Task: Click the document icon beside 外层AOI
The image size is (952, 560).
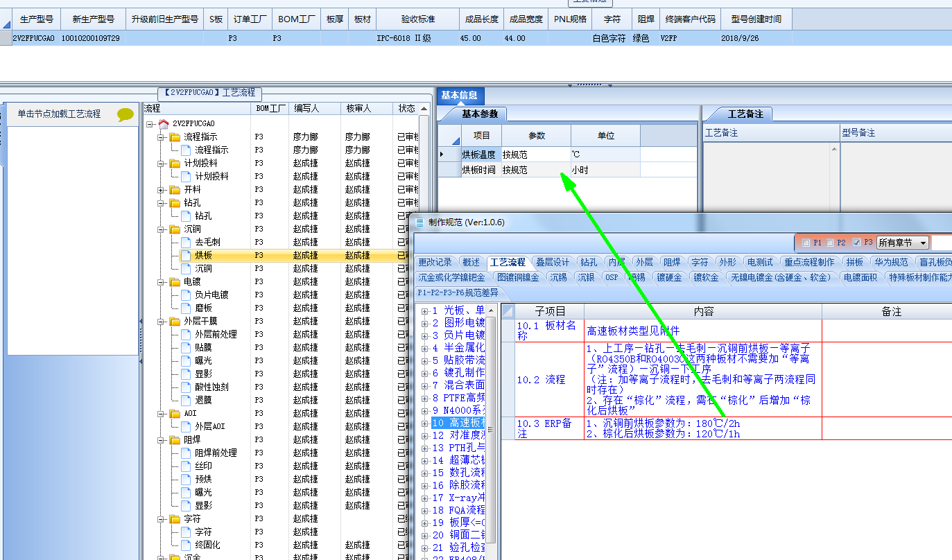Action: (186, 426)
